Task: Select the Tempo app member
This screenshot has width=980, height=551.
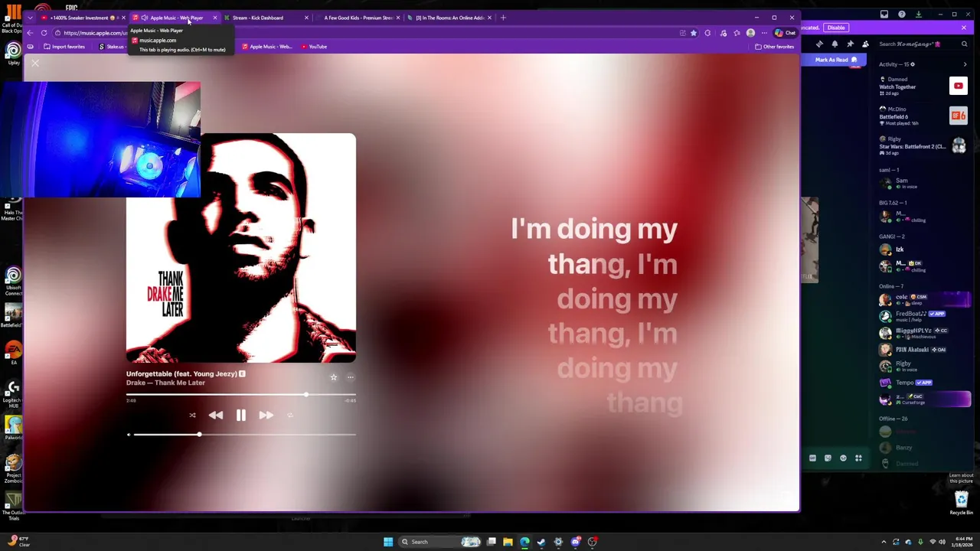Action: (x=923, y=383)
